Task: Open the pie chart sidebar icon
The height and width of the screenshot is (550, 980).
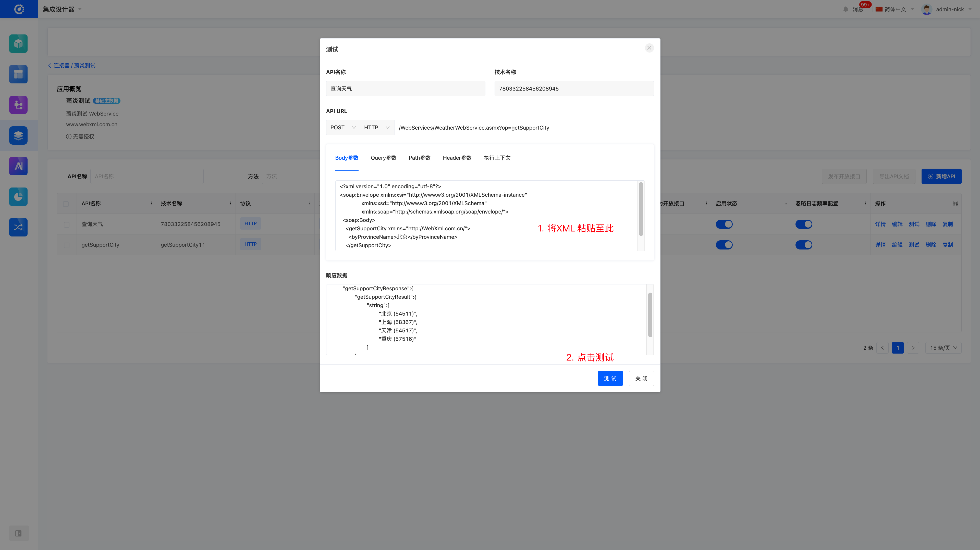Action: 18,197
